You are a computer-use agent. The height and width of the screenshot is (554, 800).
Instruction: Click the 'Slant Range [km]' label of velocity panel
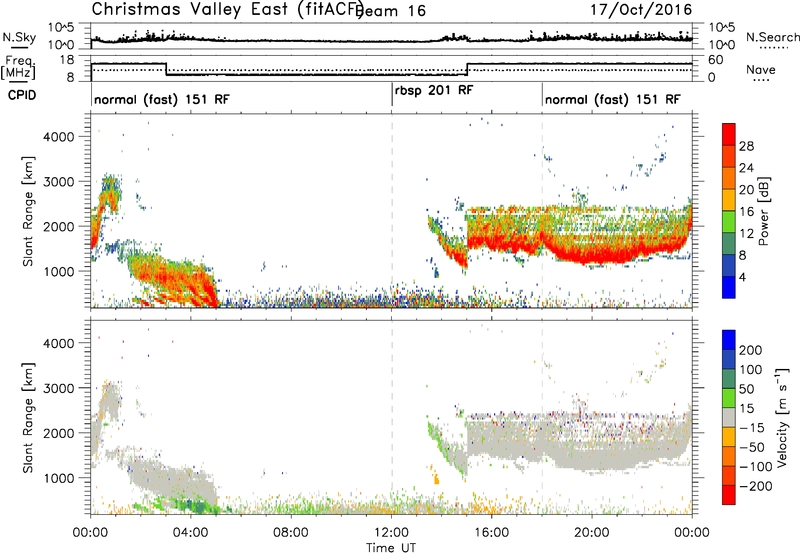tap(28, 417)
